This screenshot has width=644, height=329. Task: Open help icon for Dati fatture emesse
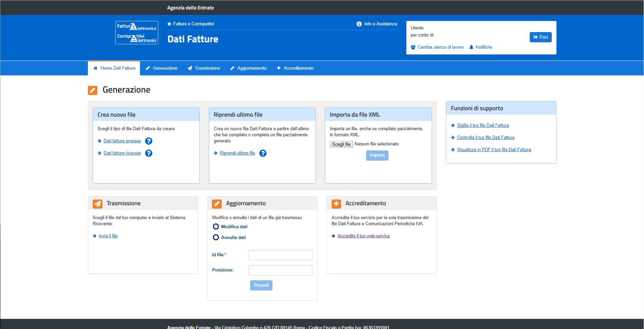tap(148, 141)
